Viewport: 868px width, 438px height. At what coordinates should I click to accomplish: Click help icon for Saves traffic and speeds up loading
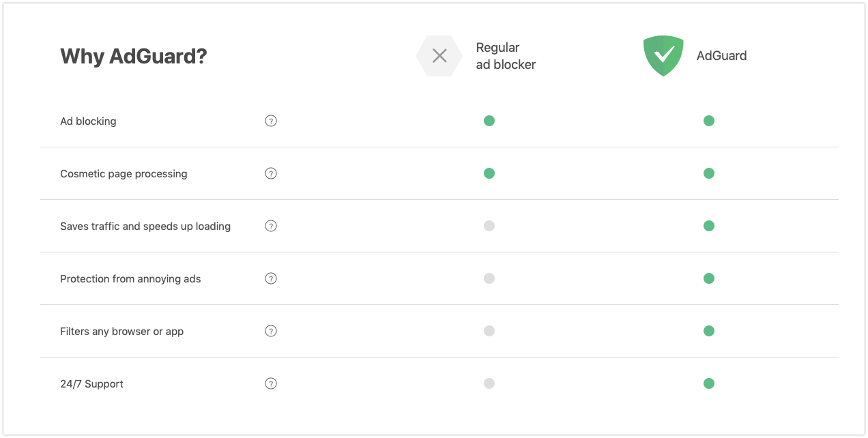pos(271,226)
